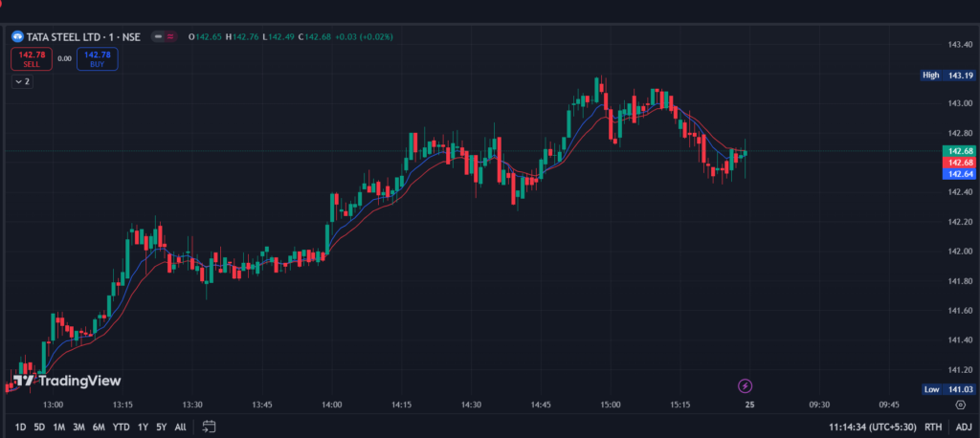Click the green 142.68 current price label
980x438 pixels.
click(x=960, y=151)
